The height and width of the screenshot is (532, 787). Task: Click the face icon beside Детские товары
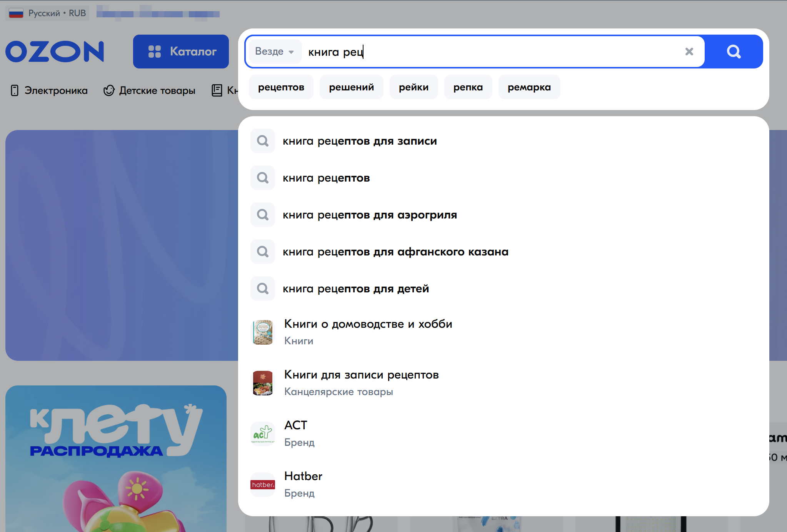pyautogui.click(x=109, y=90)
